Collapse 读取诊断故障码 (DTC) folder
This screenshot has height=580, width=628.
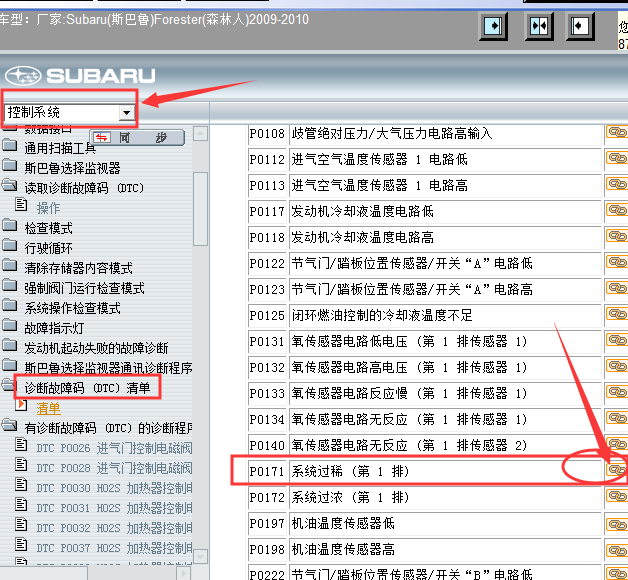(x=84, y=188)
